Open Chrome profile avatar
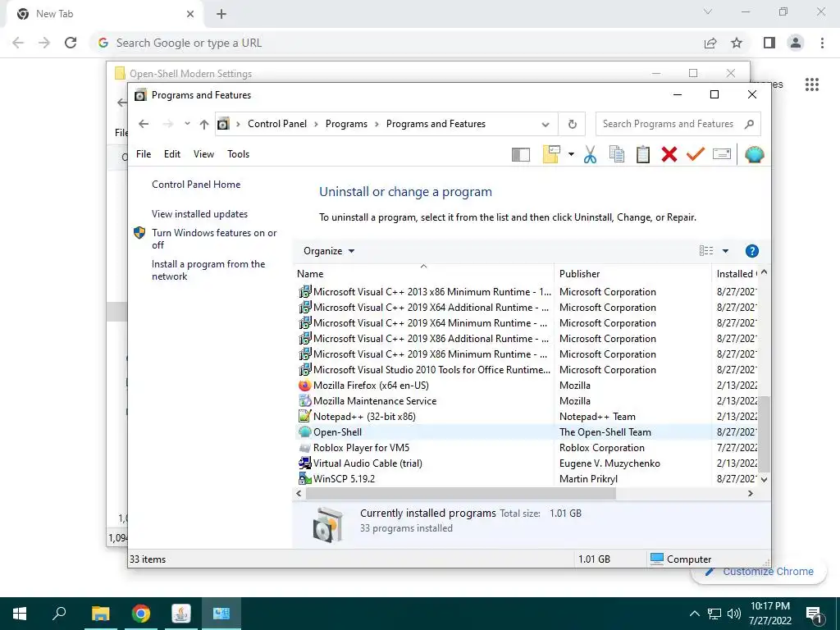The width and height of the screenshot is (840, 630). (796, 43)
